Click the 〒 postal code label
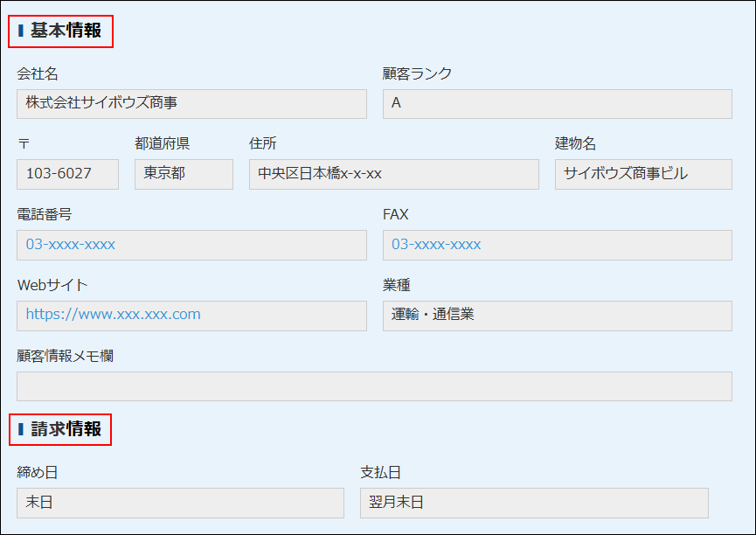Viewport: 756px width, 535px height. (23, 144)
